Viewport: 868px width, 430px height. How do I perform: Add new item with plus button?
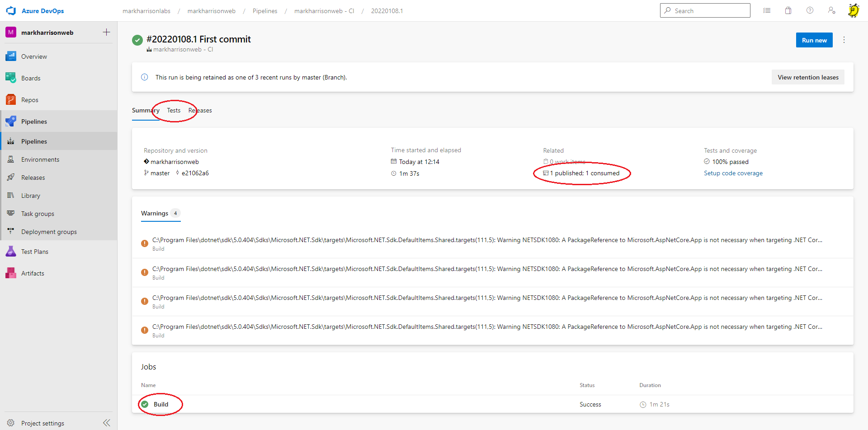(x=106, y=32)
